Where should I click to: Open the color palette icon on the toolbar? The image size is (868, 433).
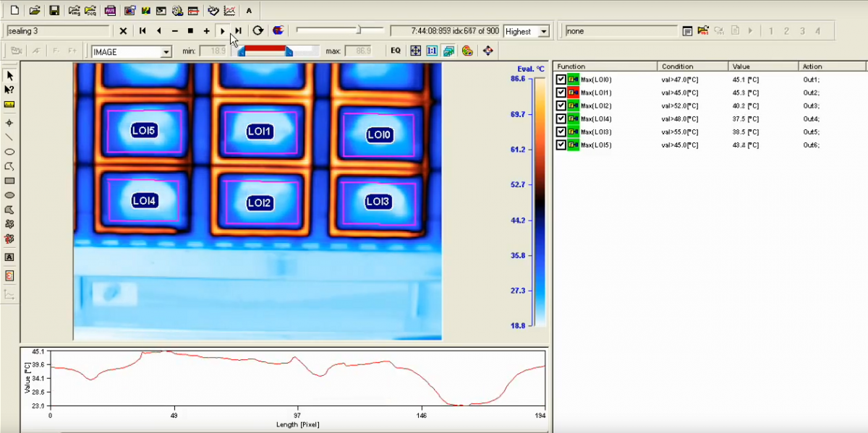coord(467,51)
